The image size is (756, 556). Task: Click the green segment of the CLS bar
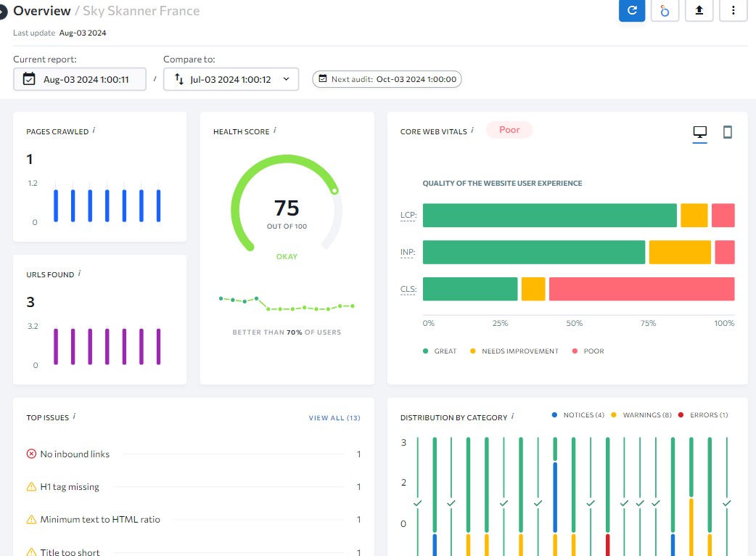470,289
